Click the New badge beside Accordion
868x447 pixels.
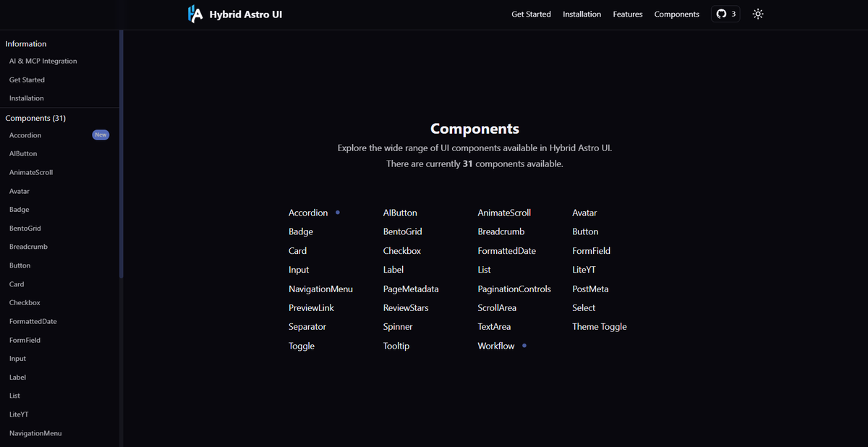101,135
